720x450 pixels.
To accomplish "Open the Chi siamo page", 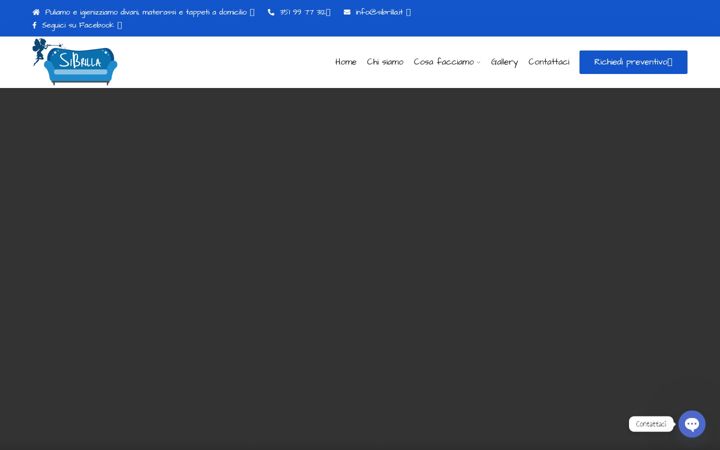I will tap(385, 62).
